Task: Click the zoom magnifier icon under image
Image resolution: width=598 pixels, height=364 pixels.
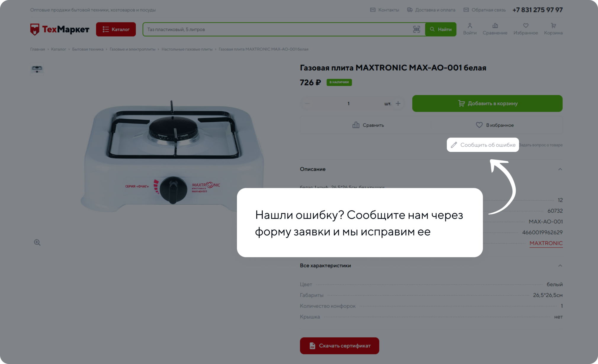Action: coord(37,242)
